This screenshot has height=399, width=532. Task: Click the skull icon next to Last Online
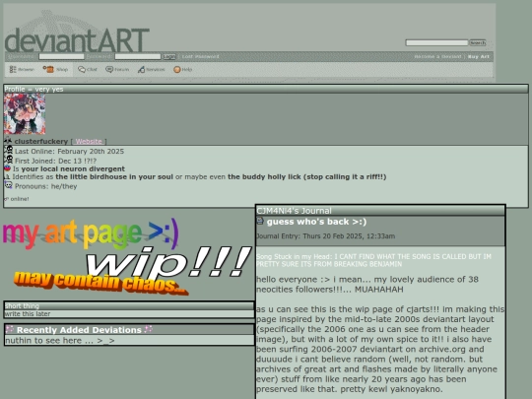9,150
